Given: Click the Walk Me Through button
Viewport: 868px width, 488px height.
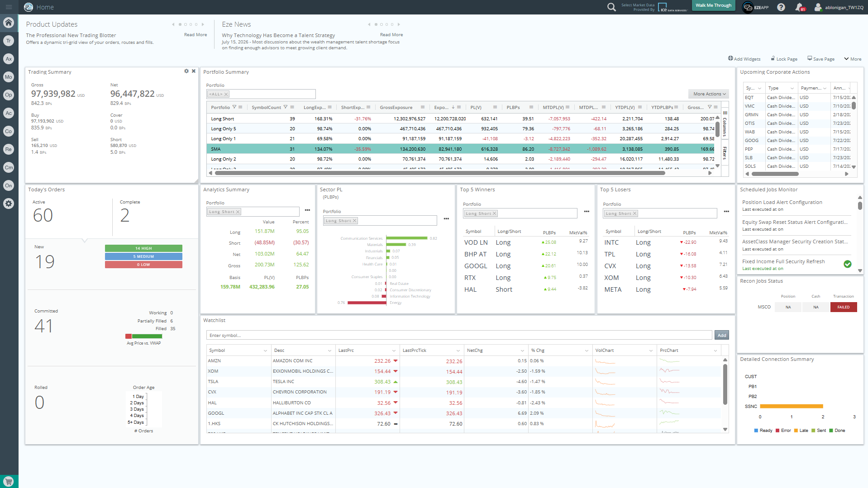Looking at the screenshot, I should 713,5.
